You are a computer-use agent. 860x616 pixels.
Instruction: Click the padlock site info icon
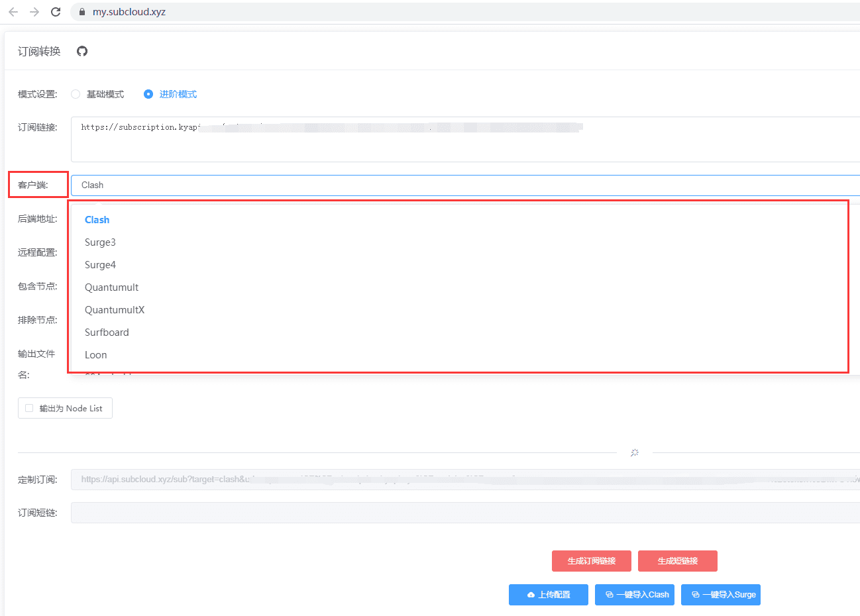tap(82, 12)
